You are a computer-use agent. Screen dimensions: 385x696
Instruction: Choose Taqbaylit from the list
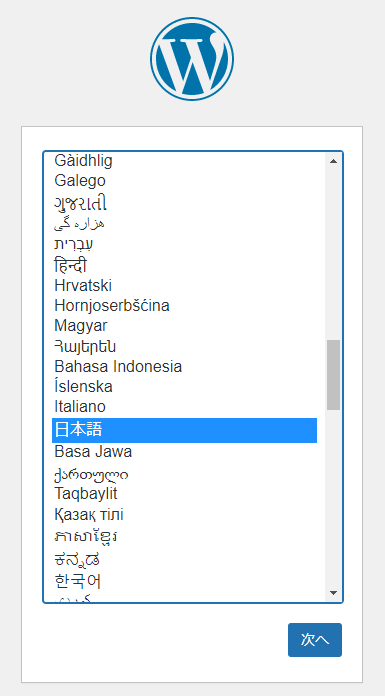(184, 493)
